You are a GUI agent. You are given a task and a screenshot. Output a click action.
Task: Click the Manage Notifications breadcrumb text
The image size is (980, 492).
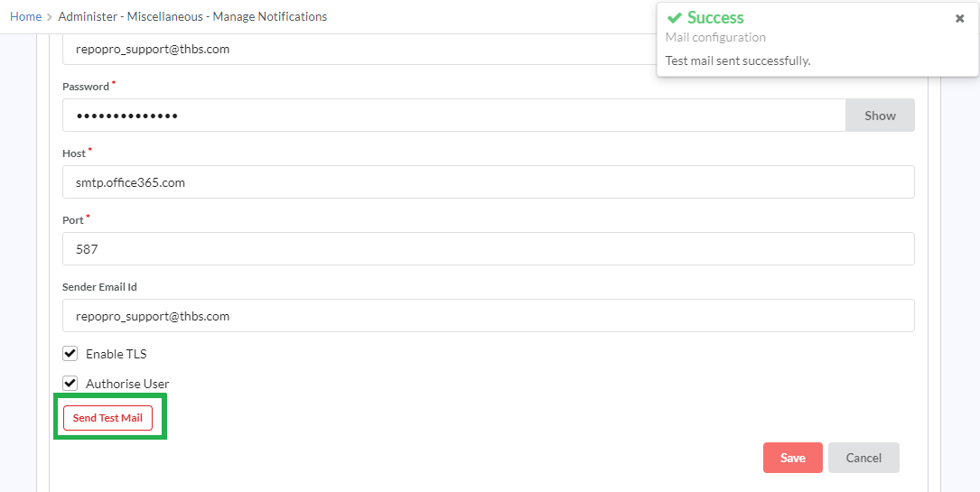[269, 17]
